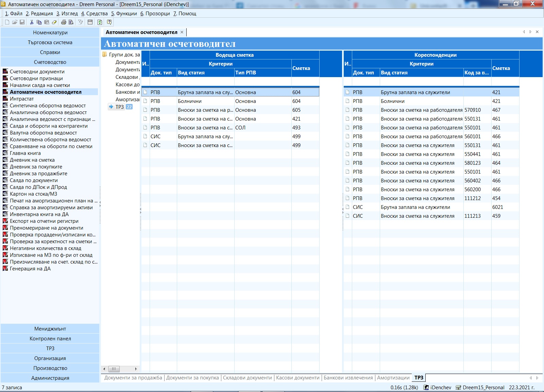Viewport: 544px width, 392px height.
Task: Click the eraser icon in toolbar
Action: pos(54,22)
